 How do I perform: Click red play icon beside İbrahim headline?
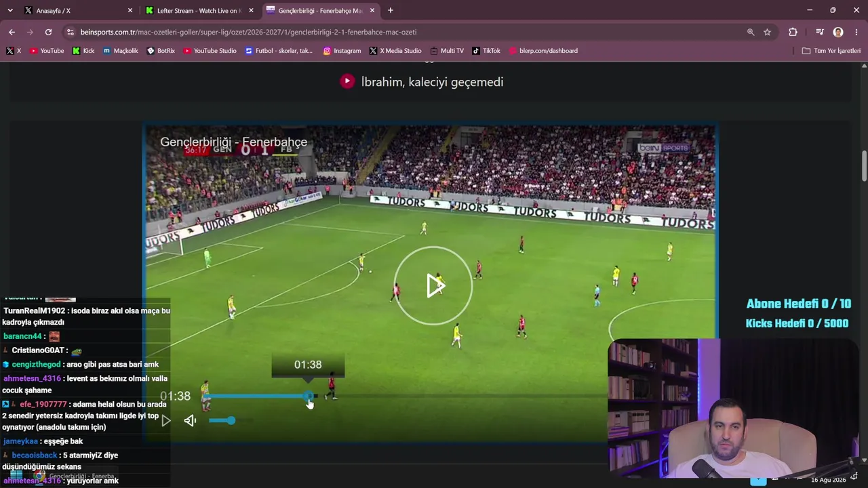[347, 81]
